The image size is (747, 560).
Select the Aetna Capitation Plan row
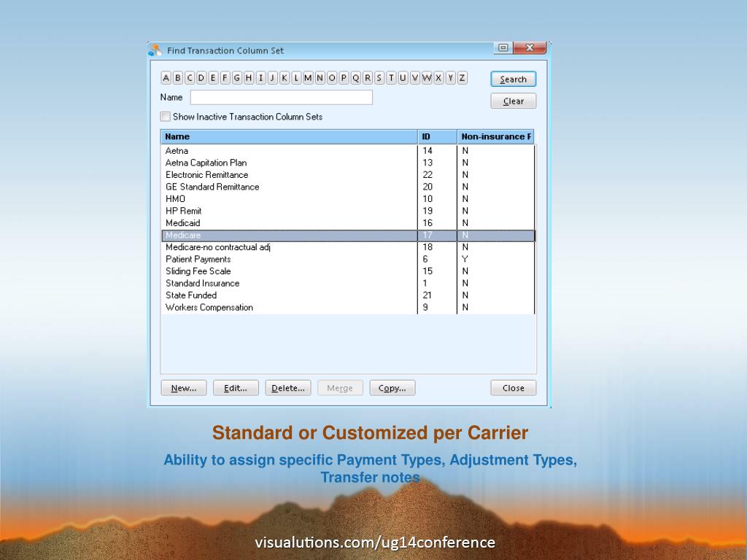348,163
